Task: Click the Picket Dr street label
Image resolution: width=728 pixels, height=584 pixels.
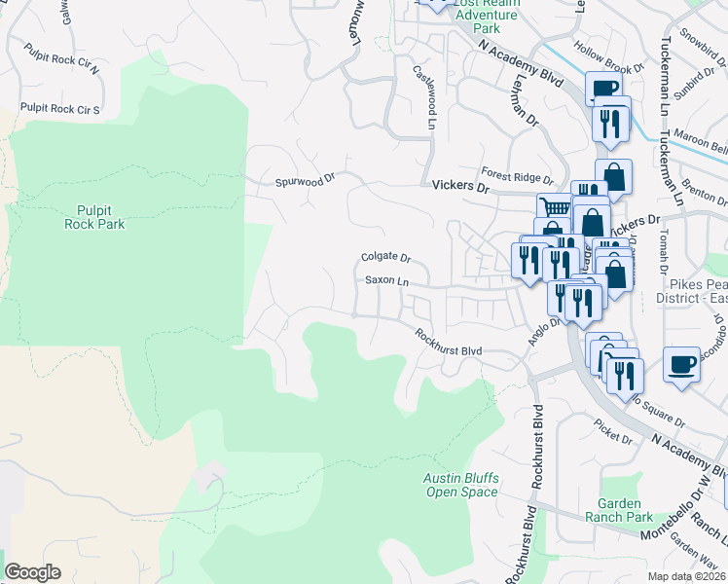Action: (x=613, y=432)
